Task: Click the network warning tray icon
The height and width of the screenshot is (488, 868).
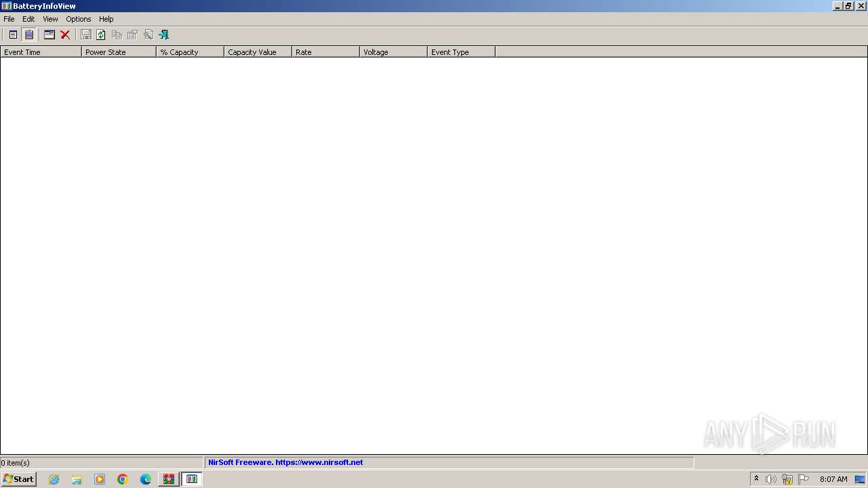Action: 787,479
